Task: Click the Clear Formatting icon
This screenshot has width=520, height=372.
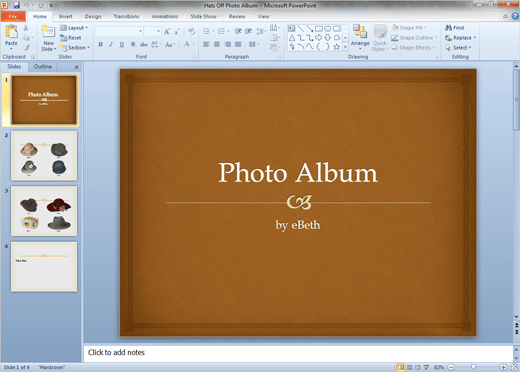Action: point(191,31)
